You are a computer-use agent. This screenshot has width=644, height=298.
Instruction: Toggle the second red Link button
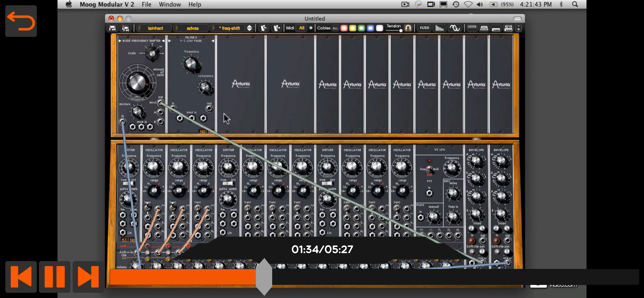168,246
